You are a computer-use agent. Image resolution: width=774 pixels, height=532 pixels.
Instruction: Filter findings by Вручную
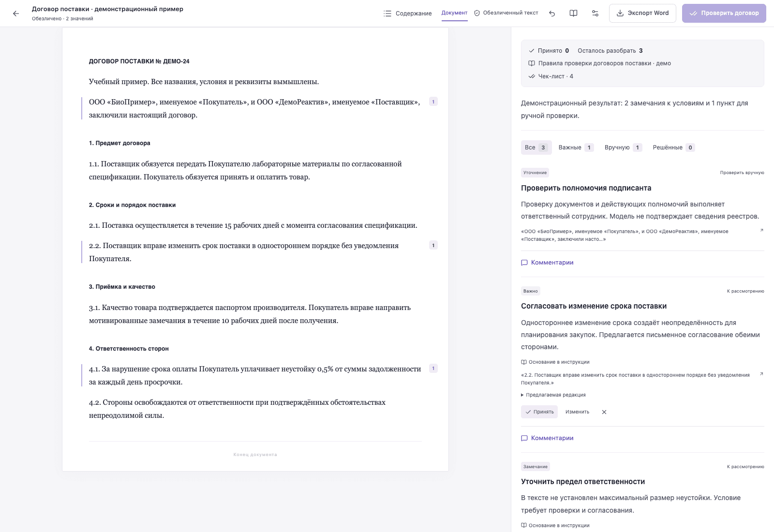(x=623, y=148)
